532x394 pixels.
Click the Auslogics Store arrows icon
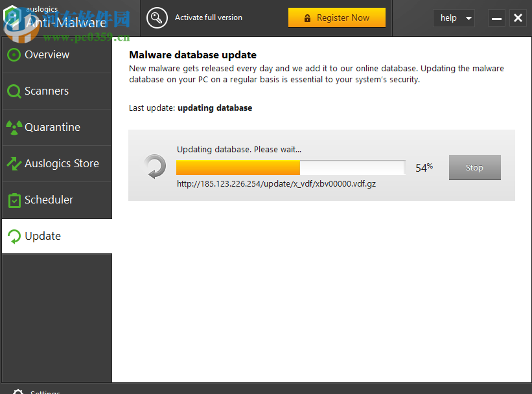[x=14, y=163]
